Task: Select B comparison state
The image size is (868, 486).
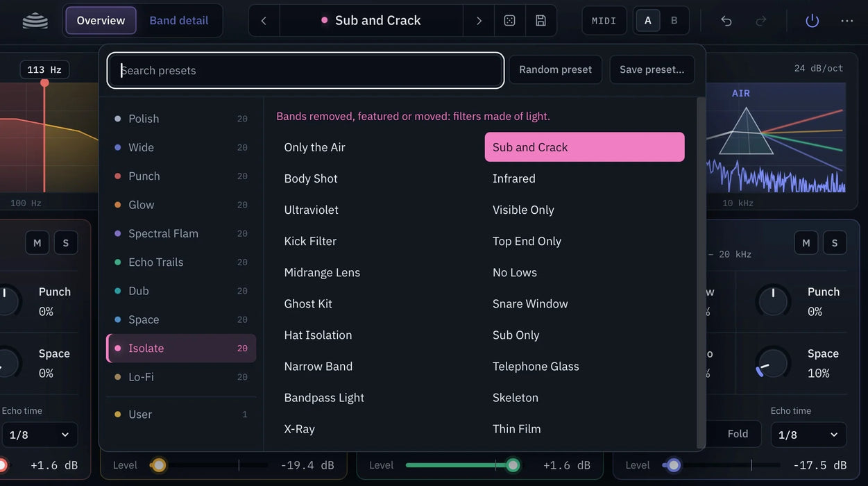Action: click(674, 21)
